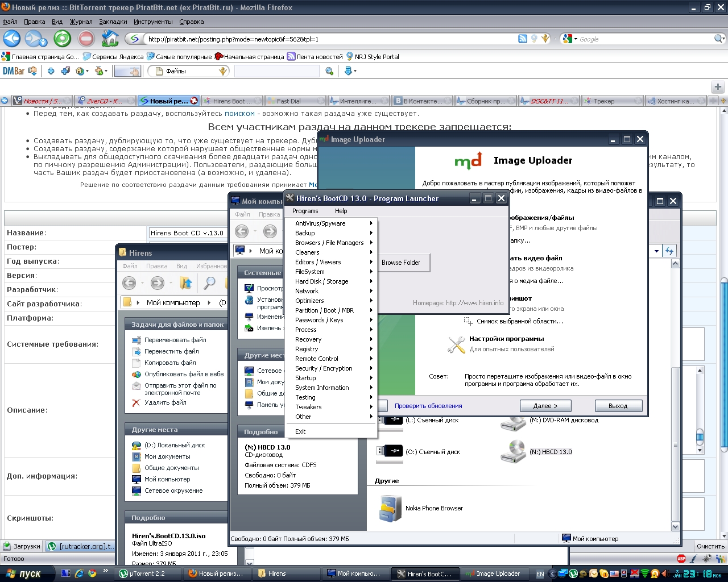Collapse Задачи для файлов и папок panel
Viewport: 728px width, 582px height.
176,325
